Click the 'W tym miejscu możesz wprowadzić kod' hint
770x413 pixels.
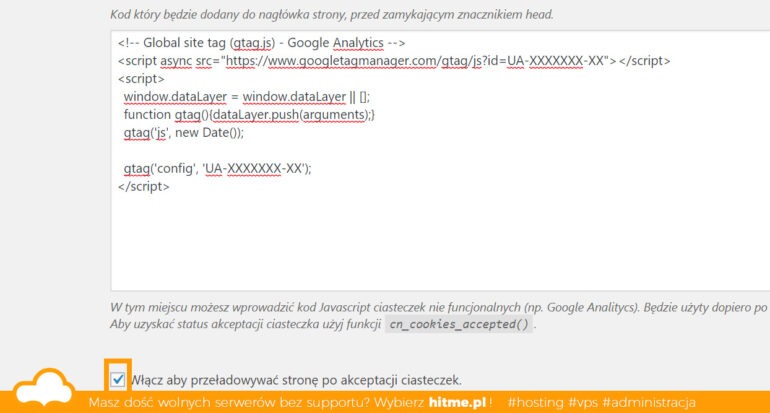pyautogui.click(x=439, y=307)
